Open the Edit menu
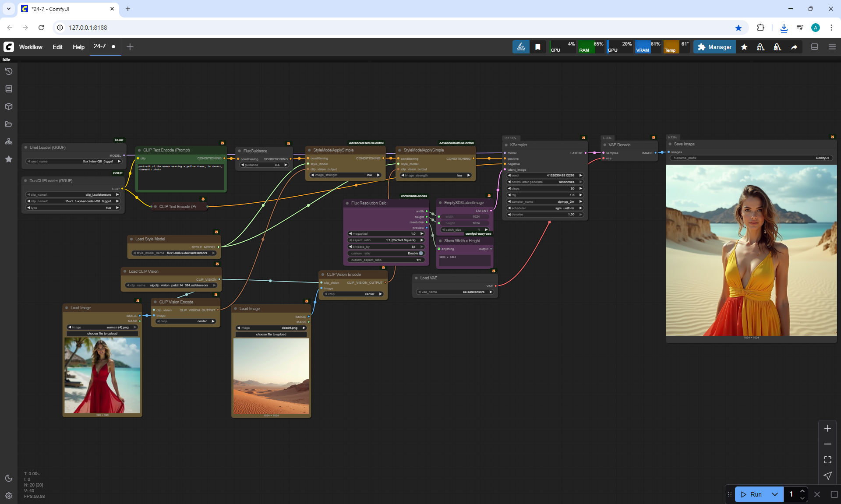Image resolution: width=841 pixels, height=504 pixels. point(57,47)
